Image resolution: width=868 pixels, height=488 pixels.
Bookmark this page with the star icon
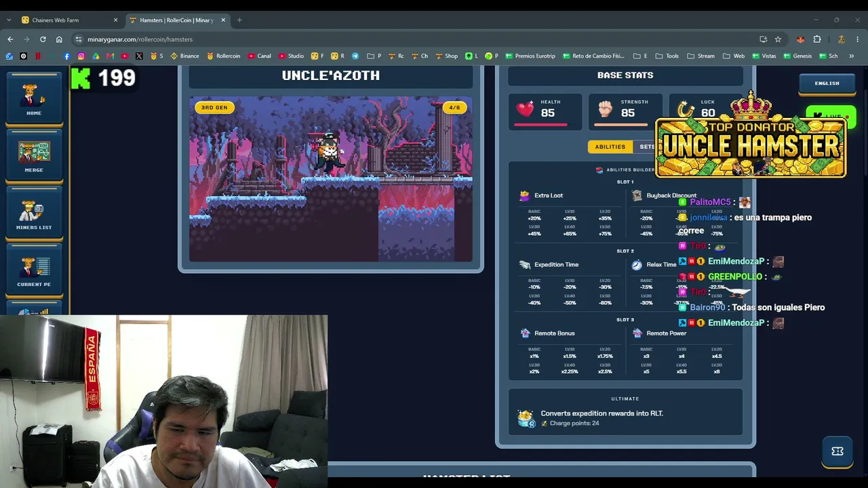[778, 39]
